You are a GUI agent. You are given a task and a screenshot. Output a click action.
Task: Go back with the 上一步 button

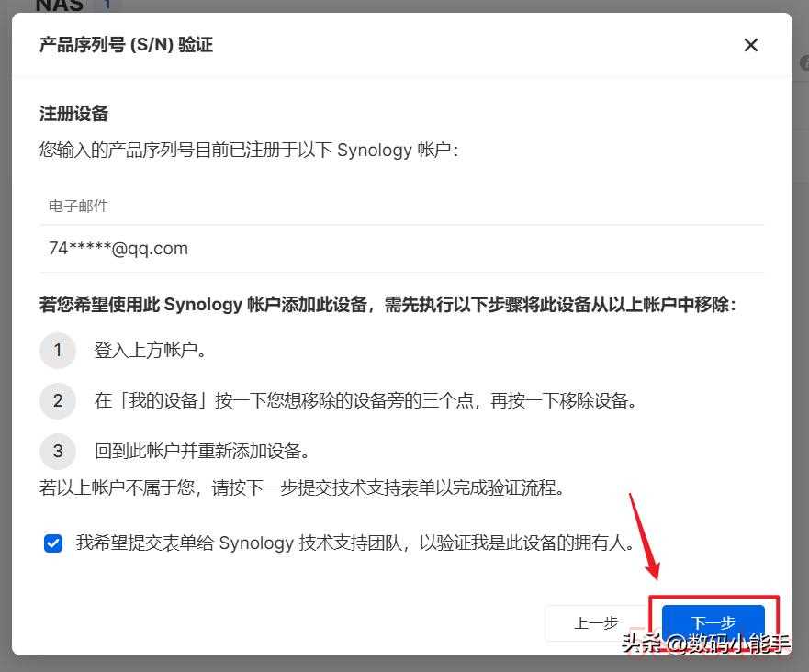[x=596, y=623]
